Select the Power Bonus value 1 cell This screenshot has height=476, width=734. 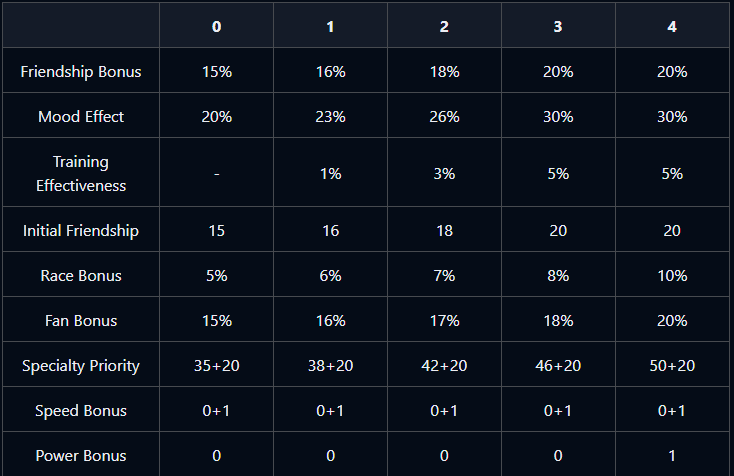coord(672,455)
